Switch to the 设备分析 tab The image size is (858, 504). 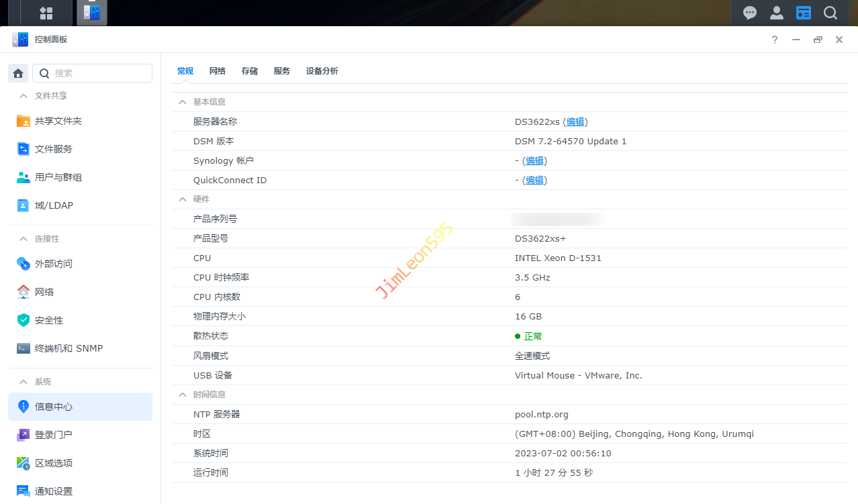coord(322,71)
